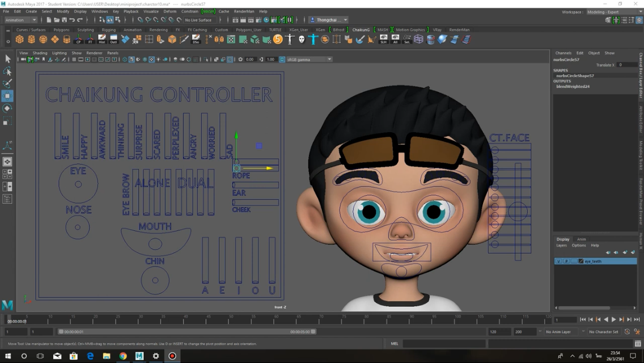Click the white mask face shelf icon
The width and height of the screenshot is (644, 363).
[x=302, y=40]
